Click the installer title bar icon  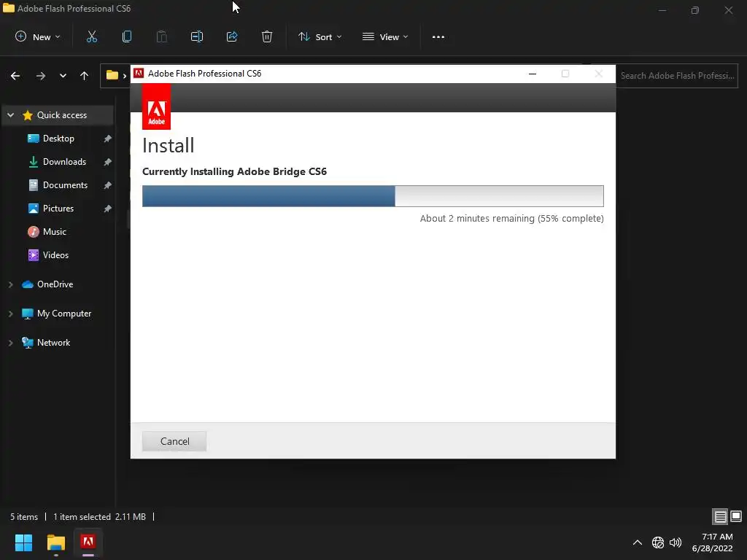point(139,74)
